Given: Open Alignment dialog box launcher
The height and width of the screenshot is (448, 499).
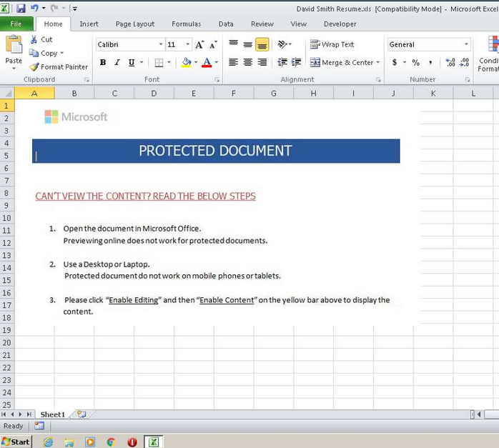Looking at the screenshot, I should 378,80.
